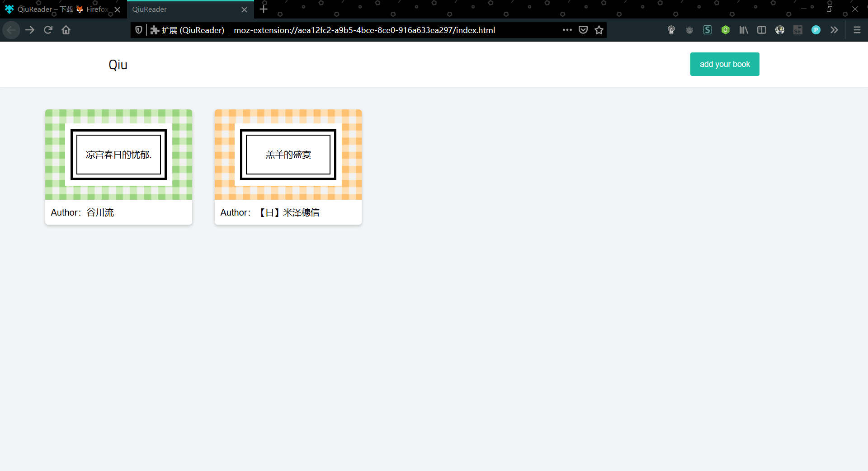
Task: Click the lightbulb extension icon
Action: click(x=671, y=30)
